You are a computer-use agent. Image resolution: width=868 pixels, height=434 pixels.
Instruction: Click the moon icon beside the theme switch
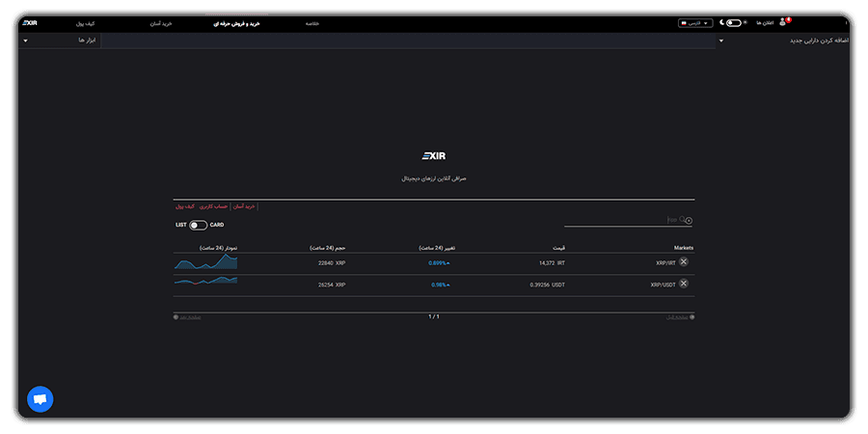pyautogui.click(x=721, y=23)
